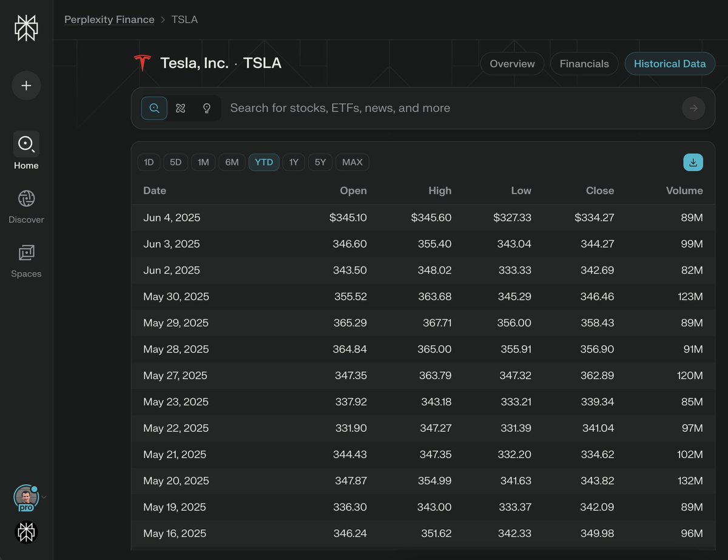Click the Date column header
Viewport: 728px width, 560px height.
[x=155, y=191]
